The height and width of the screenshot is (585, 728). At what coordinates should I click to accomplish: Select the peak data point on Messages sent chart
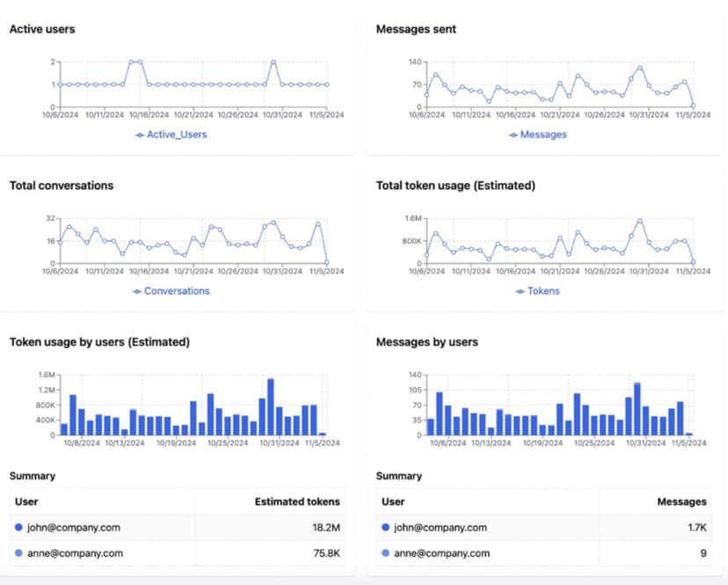tap(642, 66)
